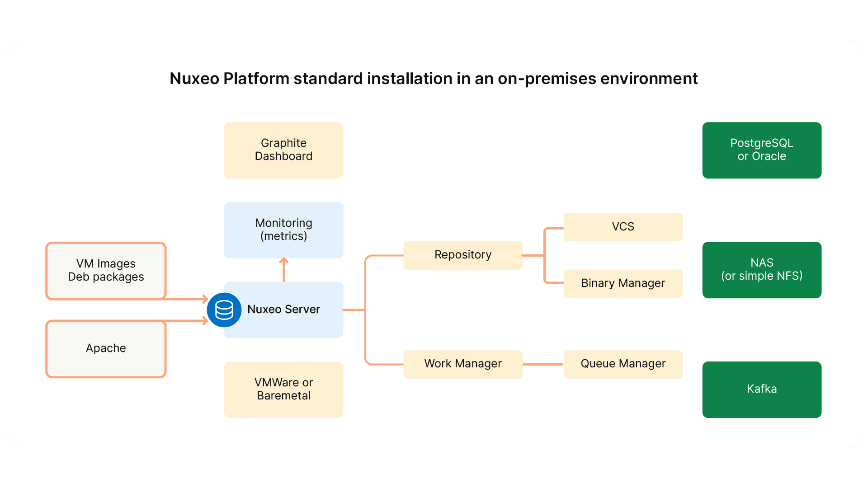Select the NAS (or simple NFS) node
Image resolution: width=868 pixels, height=488 pixels.
[x=761, y=270]
